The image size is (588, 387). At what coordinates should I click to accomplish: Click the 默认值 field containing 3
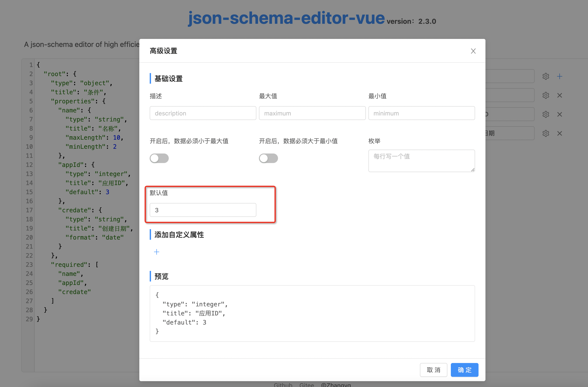(202, 210)
